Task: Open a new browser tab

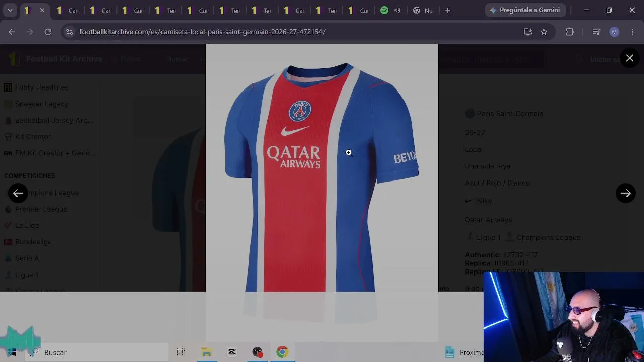Action: pos(448,10)
